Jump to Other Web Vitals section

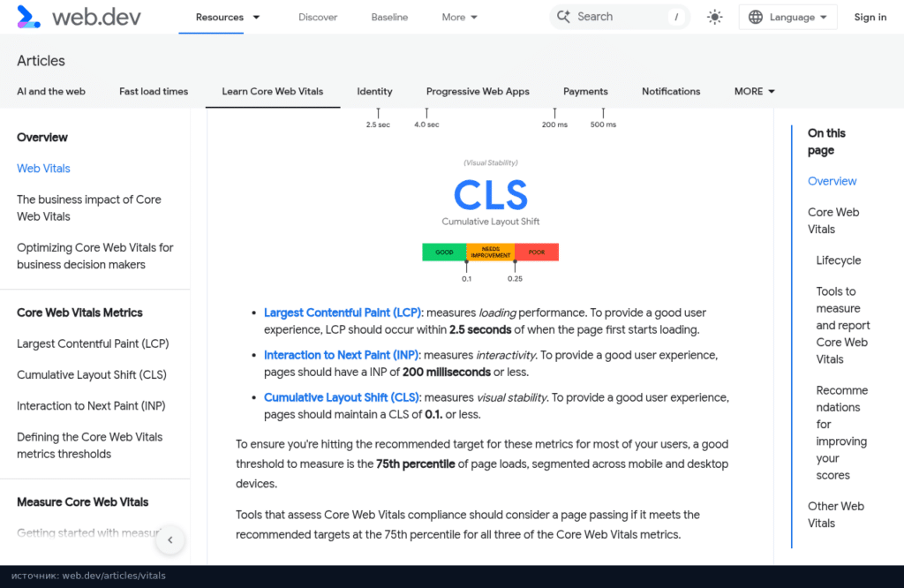pos(836,515)
